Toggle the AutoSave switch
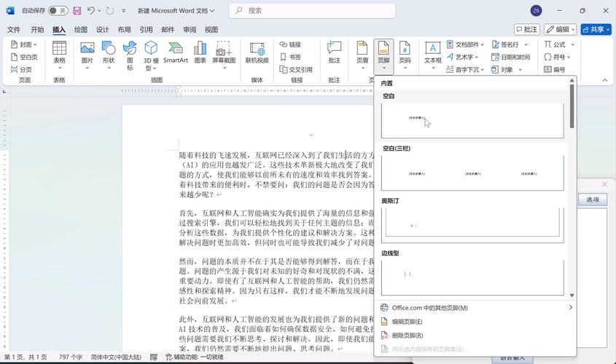The image size is (616, 364). [x=58, y=11]
